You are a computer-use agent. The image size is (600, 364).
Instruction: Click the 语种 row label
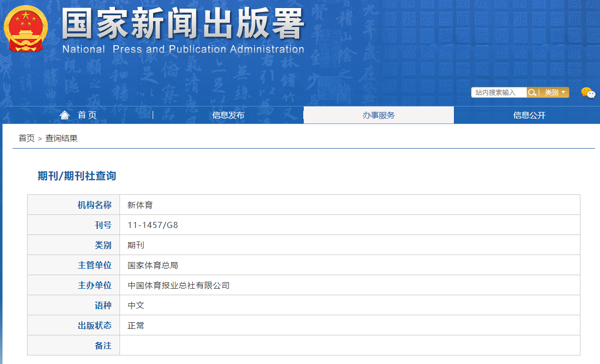pyautogui.click(x=103, y=305)
